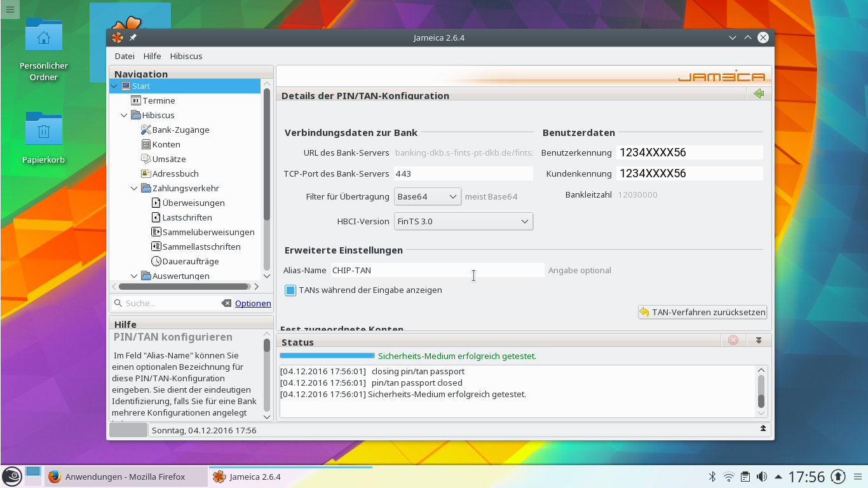Click the Daueraufträge clock icon
868x488 pixels.
[x=156, y=261]
